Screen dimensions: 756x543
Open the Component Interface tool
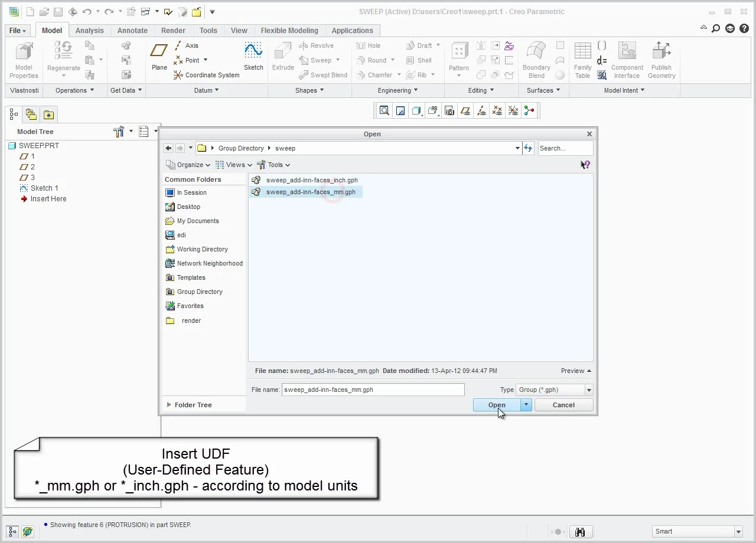627,60
